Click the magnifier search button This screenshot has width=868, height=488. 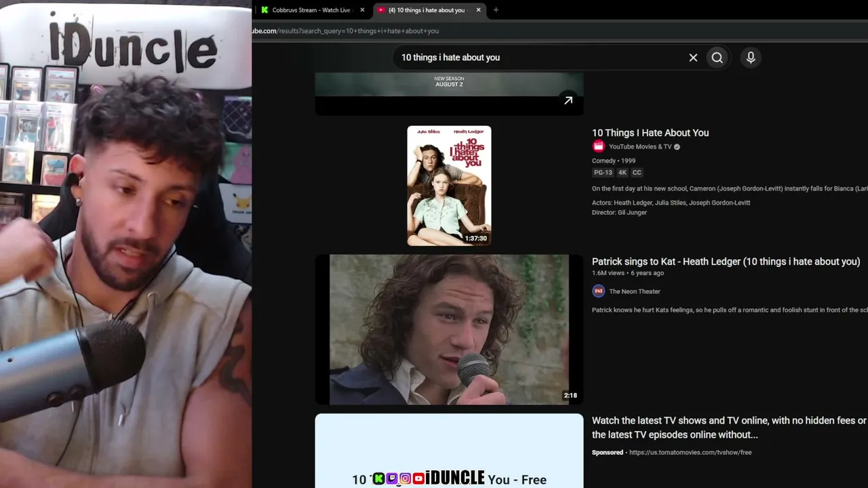coord(717,58)
